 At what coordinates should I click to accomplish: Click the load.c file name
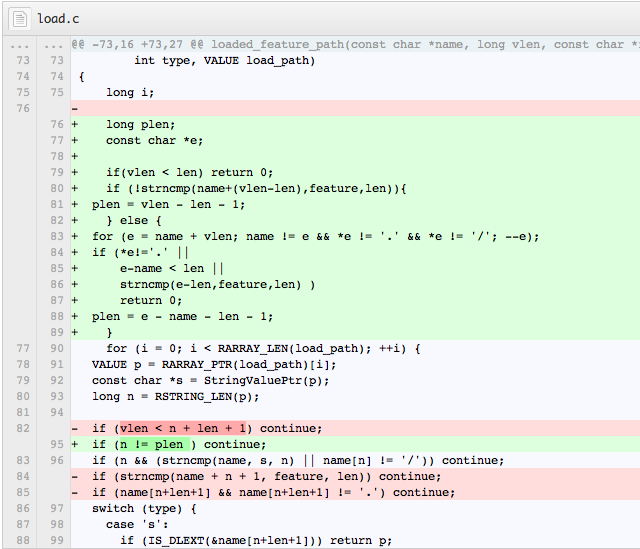58,19
